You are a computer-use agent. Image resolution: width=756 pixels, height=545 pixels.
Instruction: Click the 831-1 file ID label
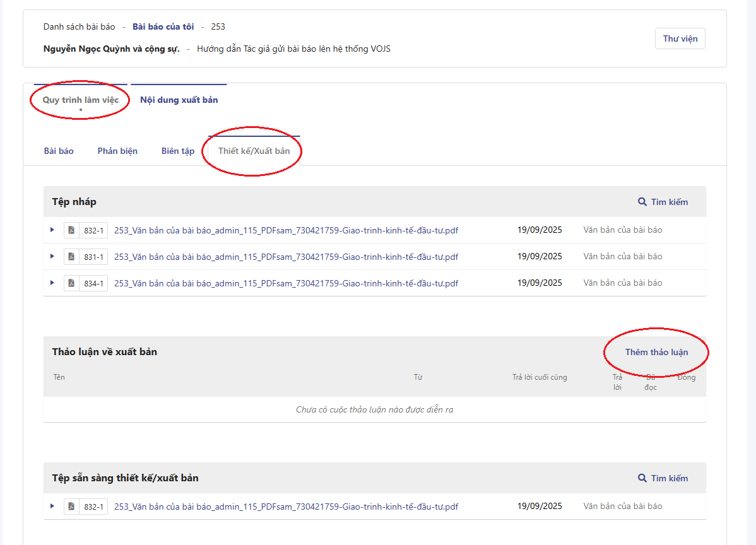point(93,257)
